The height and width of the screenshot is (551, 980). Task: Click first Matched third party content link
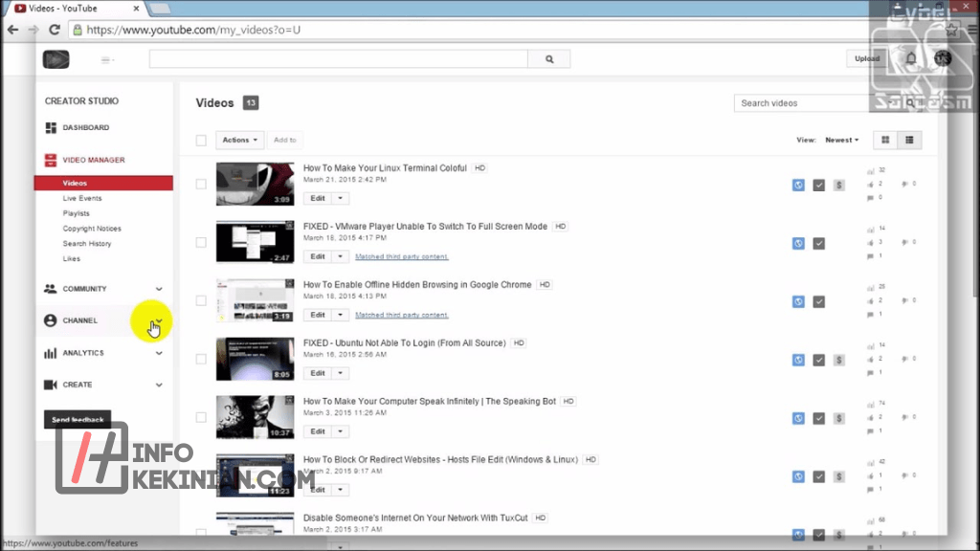(x=401, y=256)
